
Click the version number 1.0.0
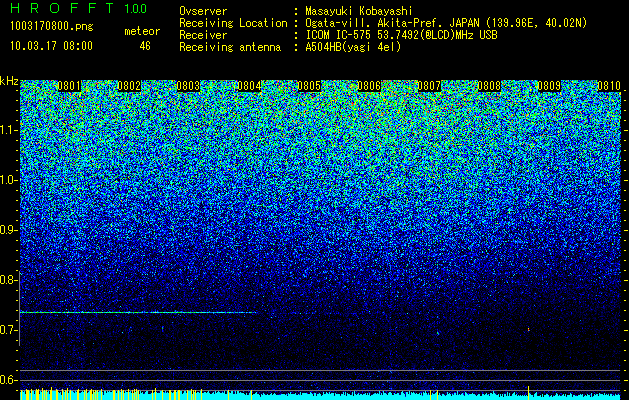136,8
